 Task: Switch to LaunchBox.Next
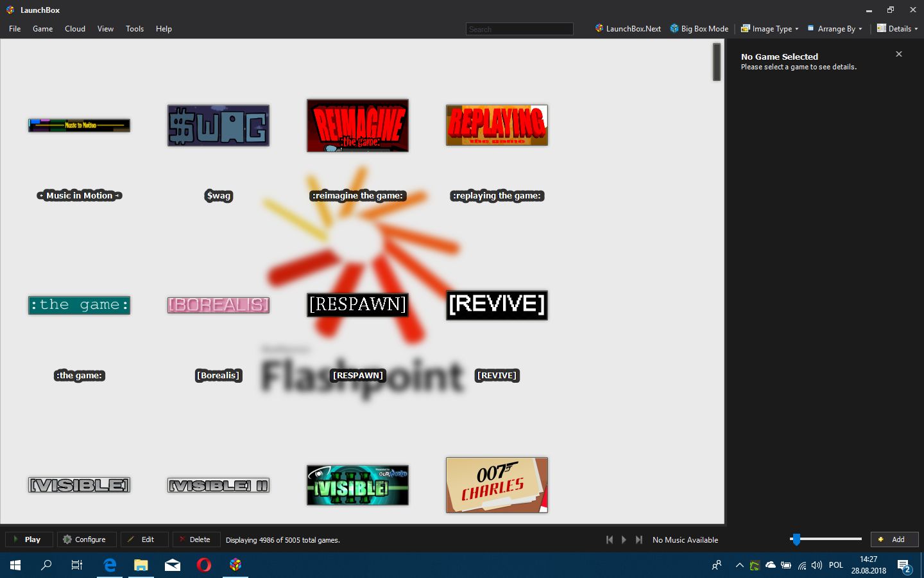click(x=628, y=29)
